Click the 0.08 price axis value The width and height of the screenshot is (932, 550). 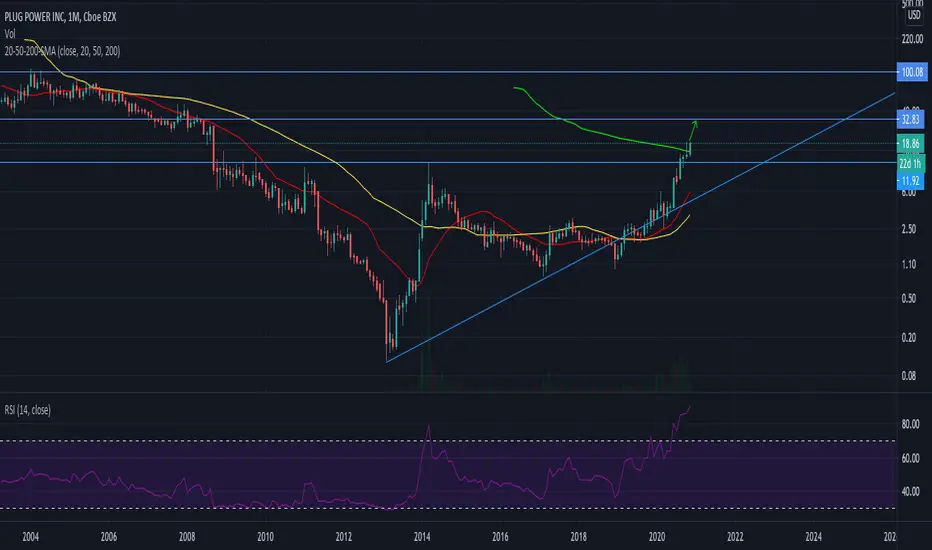pos(909,376)
